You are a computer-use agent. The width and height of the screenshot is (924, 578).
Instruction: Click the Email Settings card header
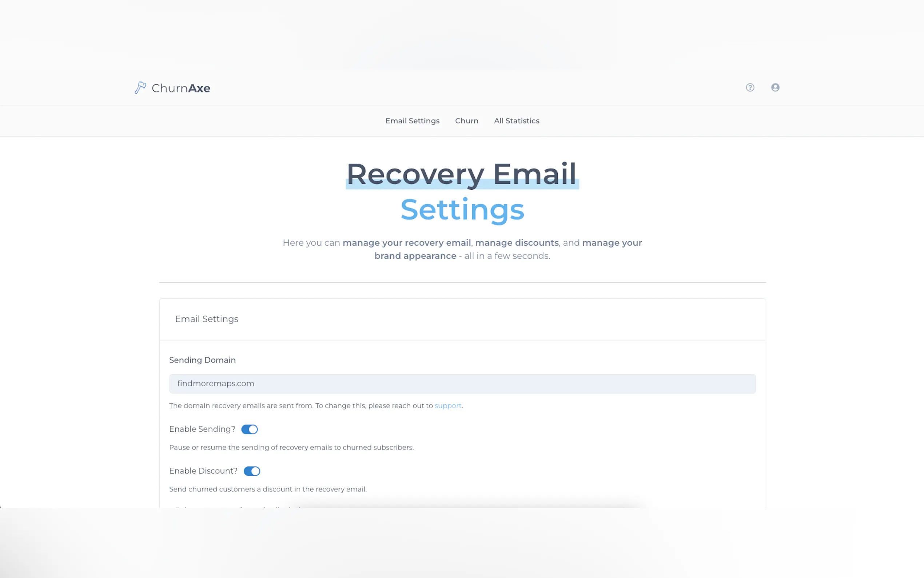coord(207,319)
